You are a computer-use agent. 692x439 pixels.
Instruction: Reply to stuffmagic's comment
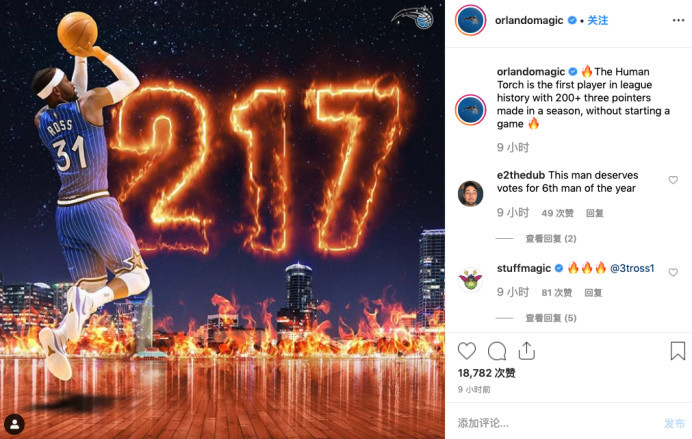coord(593,293)
